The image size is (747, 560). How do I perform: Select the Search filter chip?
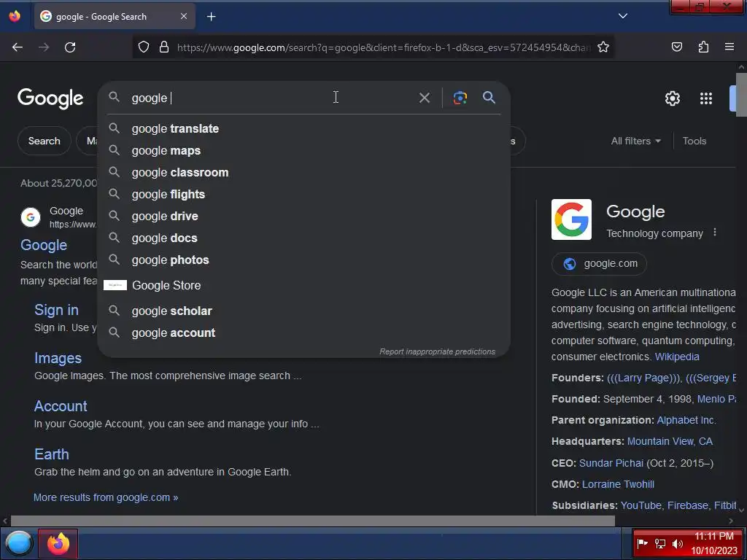(44, 141)
